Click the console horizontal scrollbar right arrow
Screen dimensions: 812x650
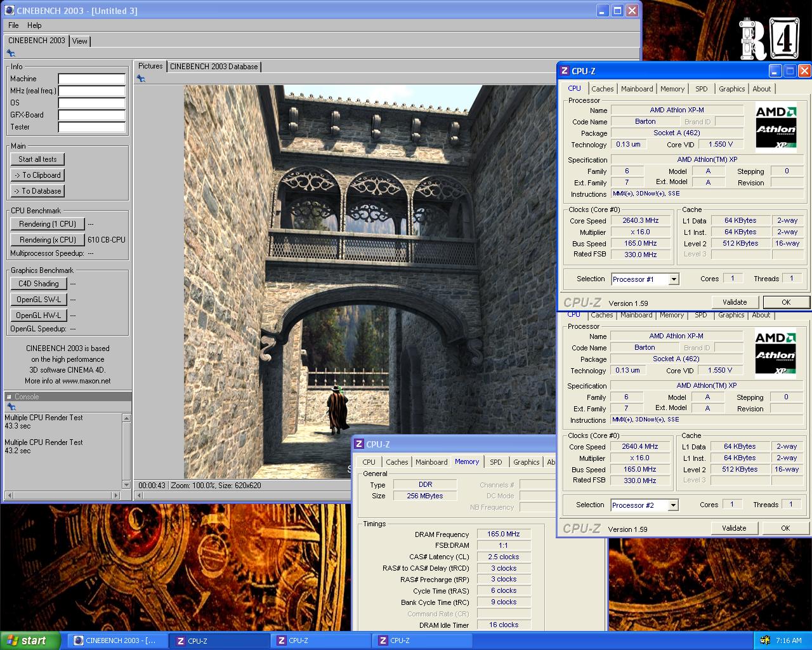[115, 495]
